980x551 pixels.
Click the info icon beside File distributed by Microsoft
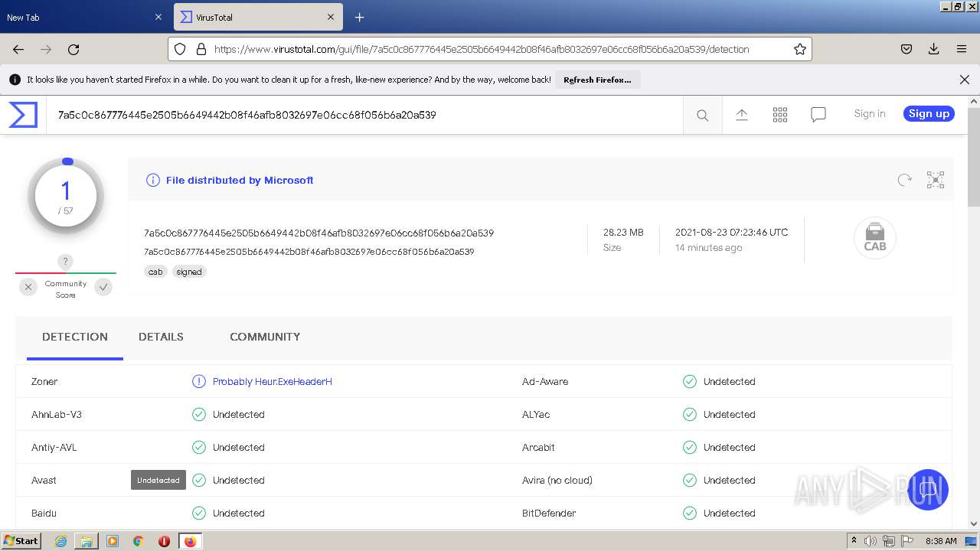(x=153, y=181)
